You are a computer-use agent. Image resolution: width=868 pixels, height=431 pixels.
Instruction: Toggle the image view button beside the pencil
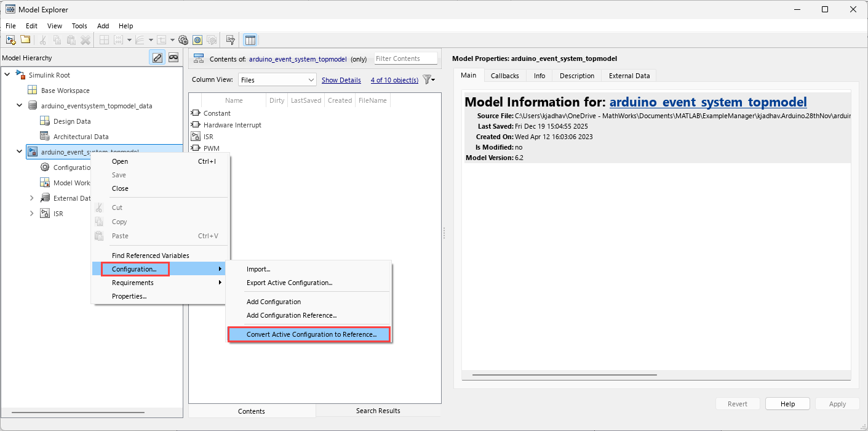[x=173, y=57]
